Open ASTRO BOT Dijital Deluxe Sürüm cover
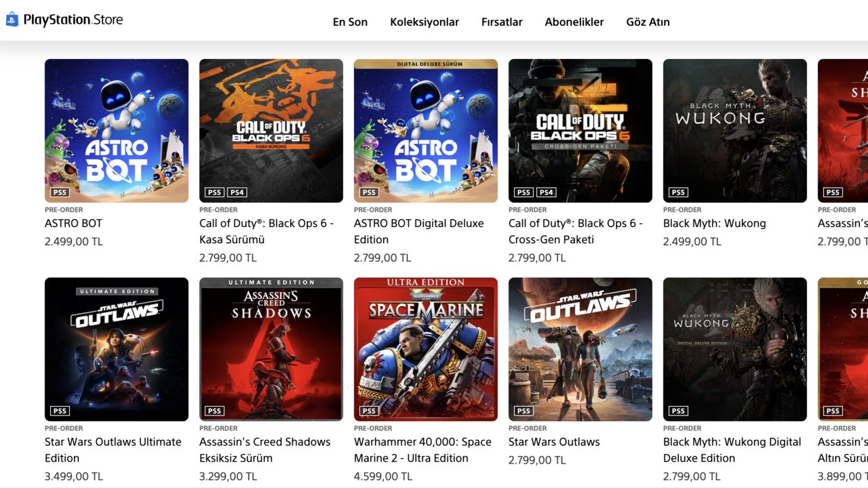This screenshot has height=488, width=868. click(426, 131)
